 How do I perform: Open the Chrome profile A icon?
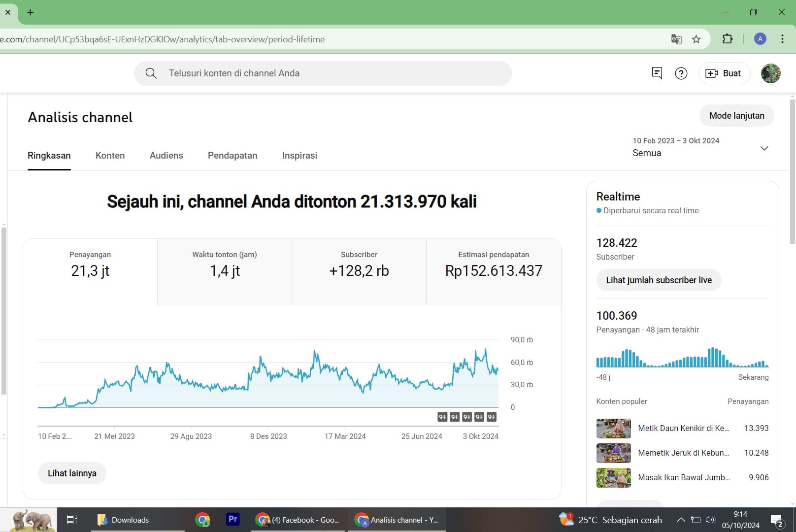tap(760, 39)
